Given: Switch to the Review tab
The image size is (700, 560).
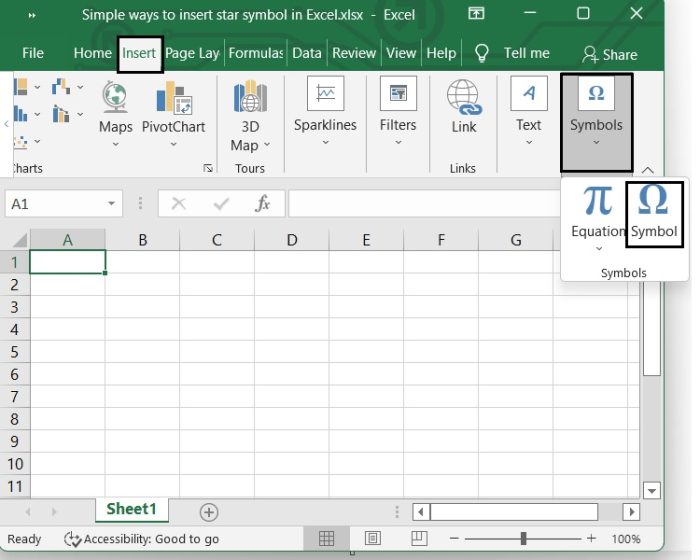Looking at the screenshot, I should [354, 53].
